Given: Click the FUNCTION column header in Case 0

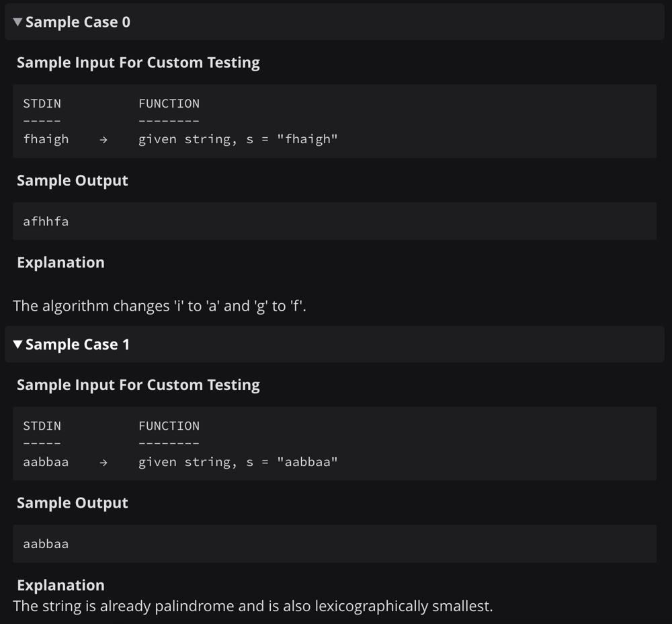Looking at the screenshot, I should coord(169,104).
